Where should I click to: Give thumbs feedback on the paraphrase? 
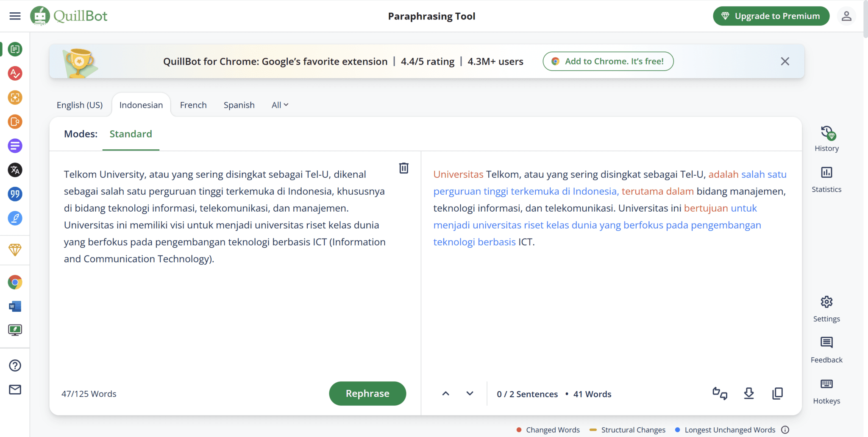point(720,393)
